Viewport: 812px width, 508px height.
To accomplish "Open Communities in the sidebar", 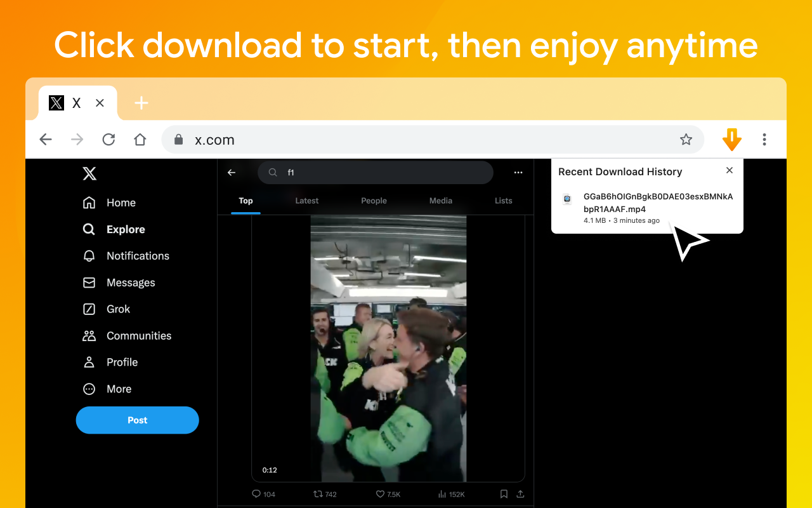I will [139, 336].
